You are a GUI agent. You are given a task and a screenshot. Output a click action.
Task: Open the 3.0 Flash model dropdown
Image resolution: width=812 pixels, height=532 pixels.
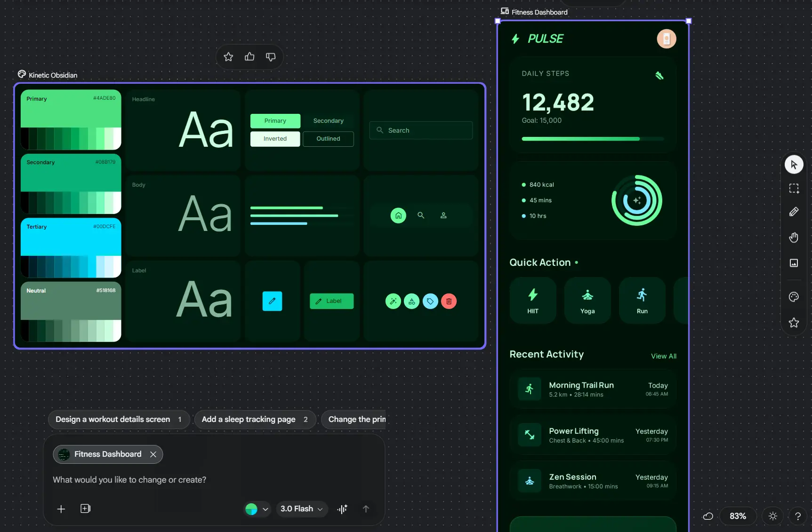(301, 508)
